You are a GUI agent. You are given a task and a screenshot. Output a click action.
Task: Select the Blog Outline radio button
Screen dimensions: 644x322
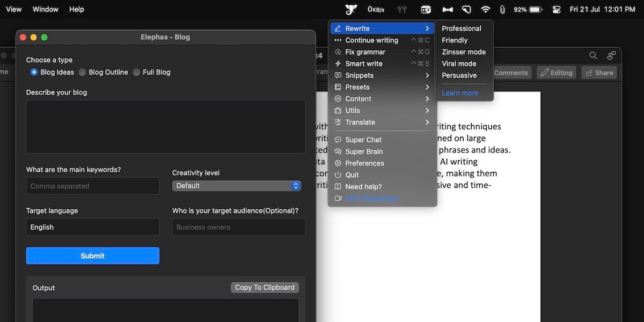tap(83, 72)
